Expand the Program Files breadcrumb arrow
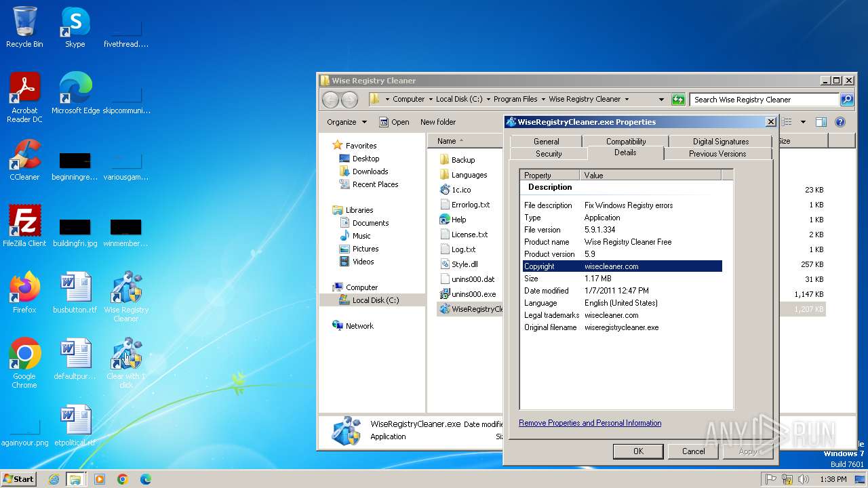The image size is (868, 488). click(543, 99)
